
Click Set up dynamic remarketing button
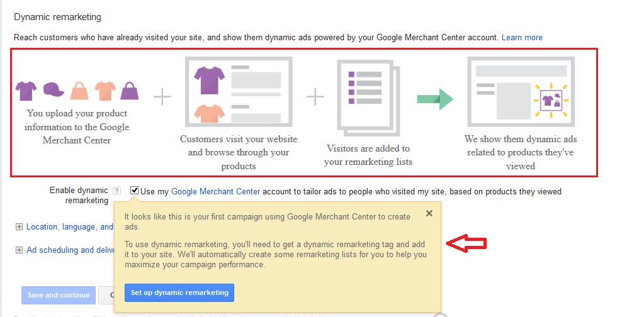179,293
